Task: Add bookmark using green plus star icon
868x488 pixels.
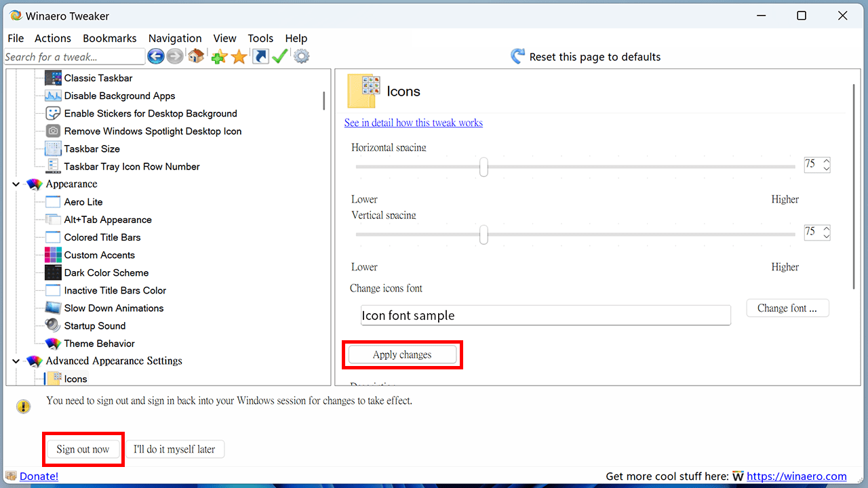Action: click(x=218, y=57)
